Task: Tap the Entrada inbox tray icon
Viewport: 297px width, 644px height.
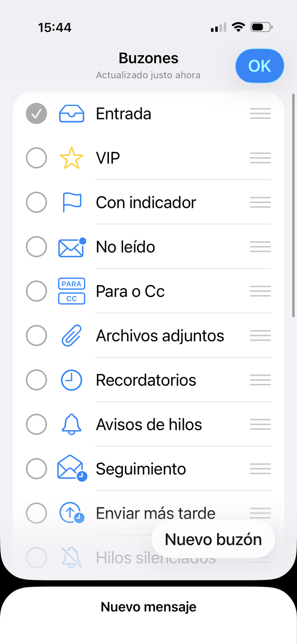Action: tap(71, 114)
